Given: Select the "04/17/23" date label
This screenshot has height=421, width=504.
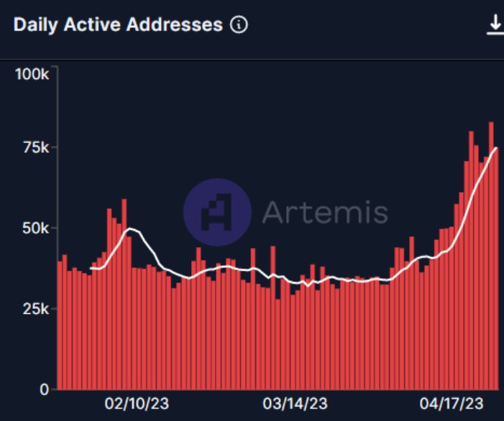Looking at the screenshot, I should click(x=452, y=404).
